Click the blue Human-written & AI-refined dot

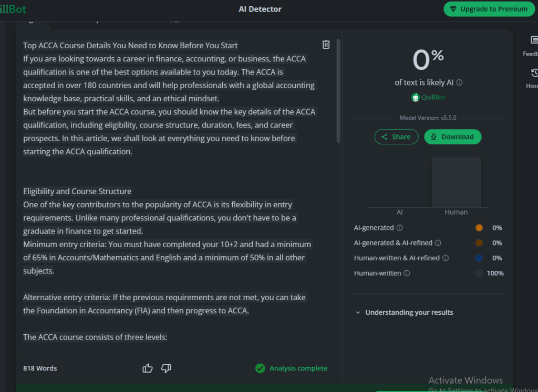point(479,258)
